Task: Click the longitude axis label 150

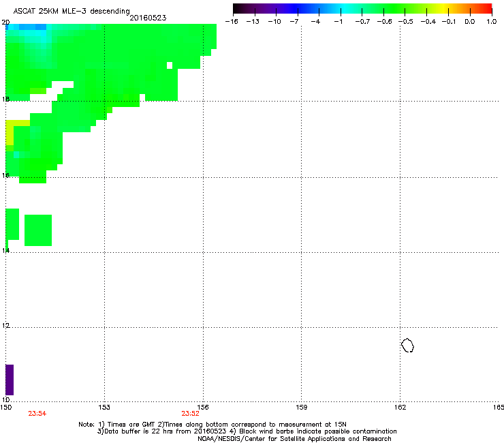Action: click(x=5, y=408)
